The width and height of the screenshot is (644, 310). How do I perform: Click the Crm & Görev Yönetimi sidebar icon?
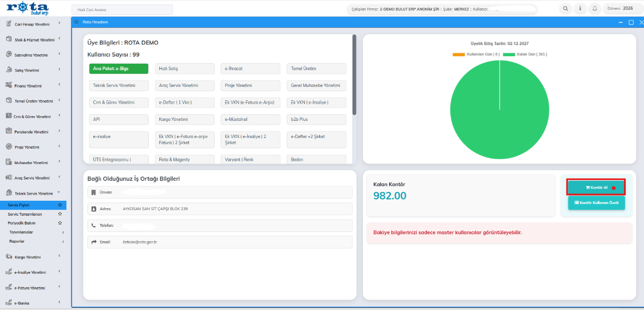[x=9, y=116]
